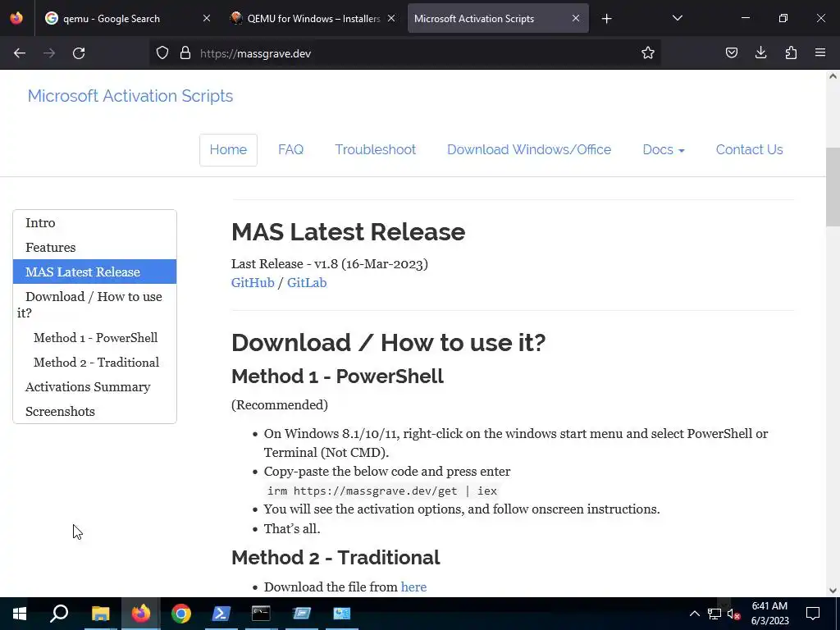Click the Firefox back arrow
The image size is (840, 630).
pos(20,53)
